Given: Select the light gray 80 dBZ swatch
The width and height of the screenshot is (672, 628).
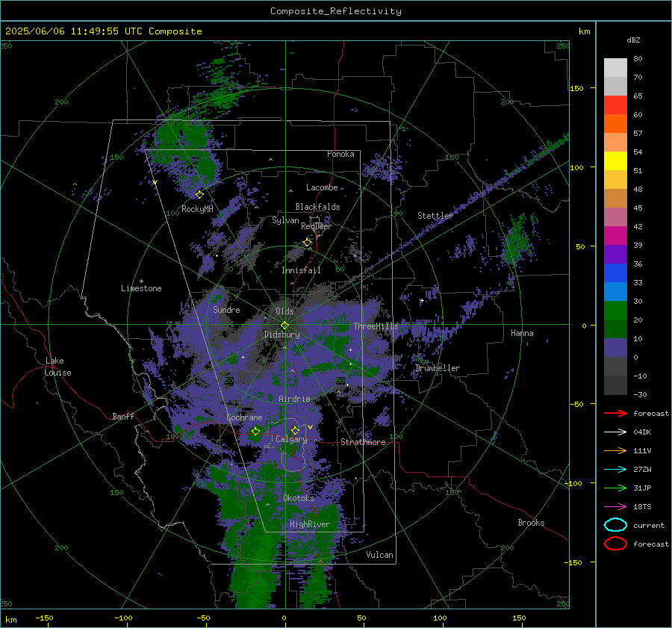Looking at the screenshot, I should (615, 67).
